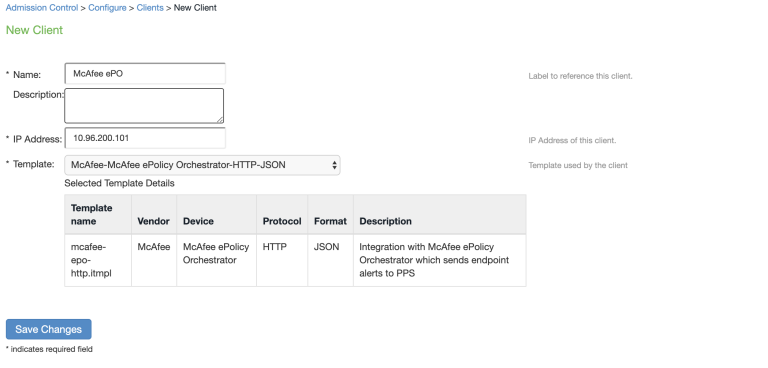This screenshot has height=368, width=768.
Task: Navigate to the Clients breadcrumb link
Action: [x=150, y=8]
